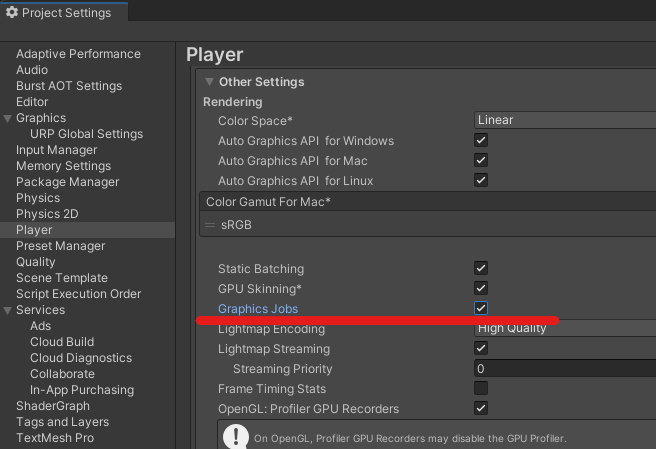
Task: Select the Player settings category
Action: click(x=87, y=230)
